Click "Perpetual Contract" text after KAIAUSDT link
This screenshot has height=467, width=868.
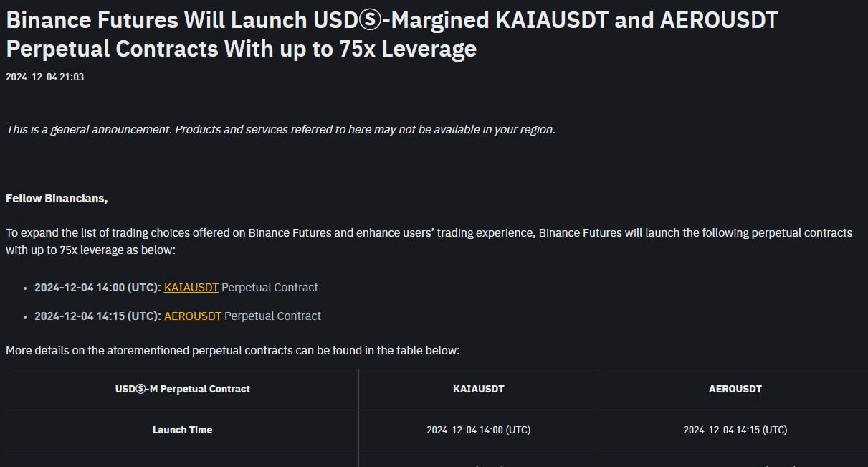coord(270,287)
